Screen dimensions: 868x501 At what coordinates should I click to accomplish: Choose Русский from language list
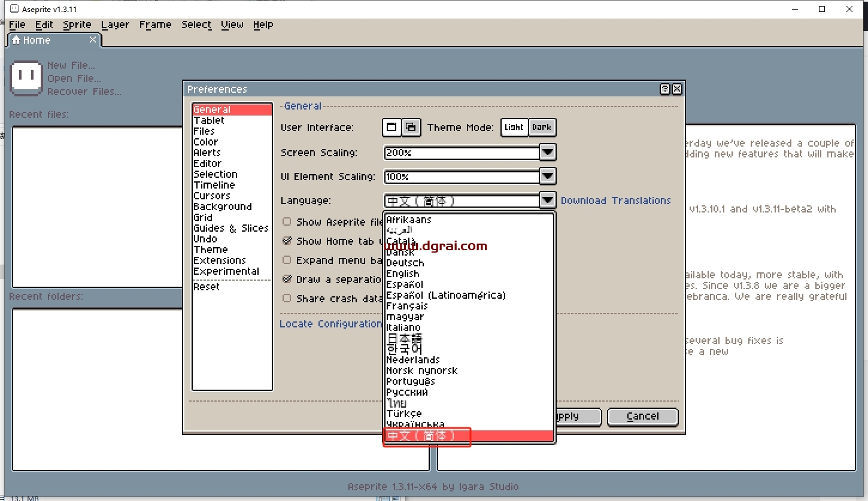(x=469, y=392)
